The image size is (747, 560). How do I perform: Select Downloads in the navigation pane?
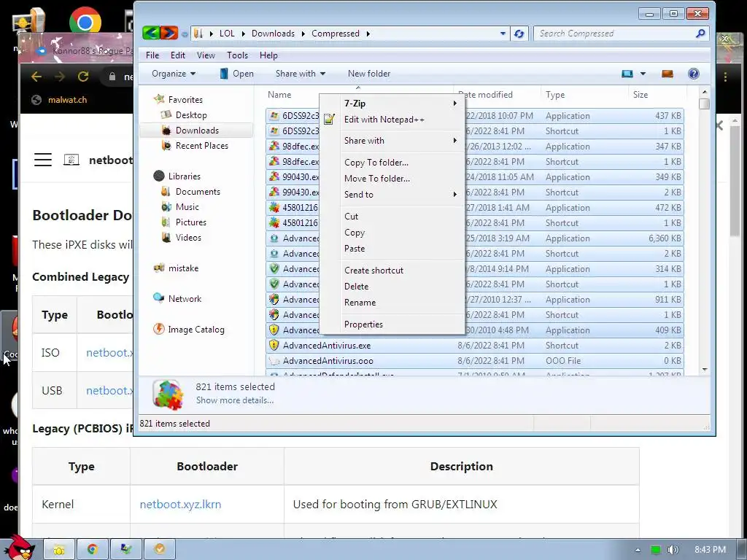point(196,130)
